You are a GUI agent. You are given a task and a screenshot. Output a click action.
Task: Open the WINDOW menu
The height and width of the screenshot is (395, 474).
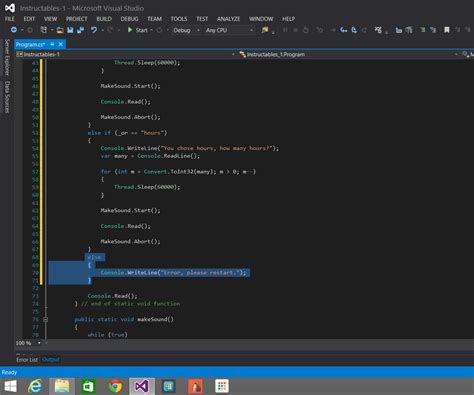261,19
